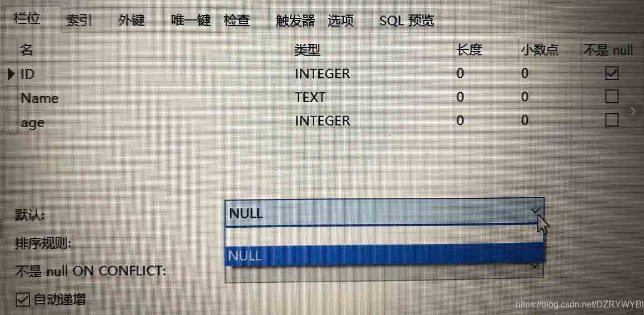This screenshot has height=315, width=644.
Task: Enable not-null checkbox for age row
Action: click(x=612, y=120)
